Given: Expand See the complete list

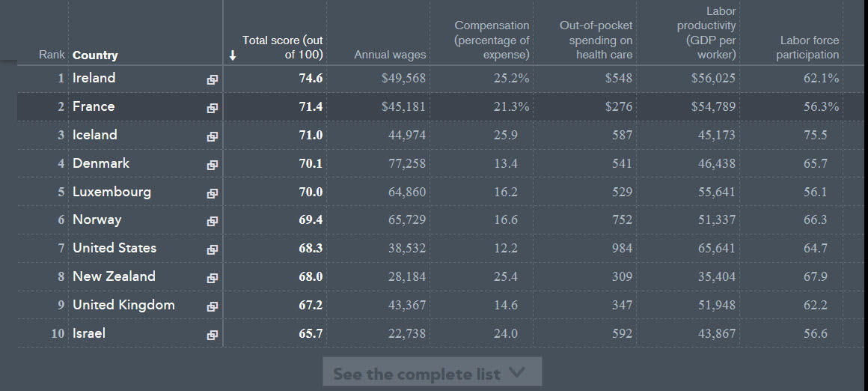Looking at the screenshot, I should click(432, 372).
